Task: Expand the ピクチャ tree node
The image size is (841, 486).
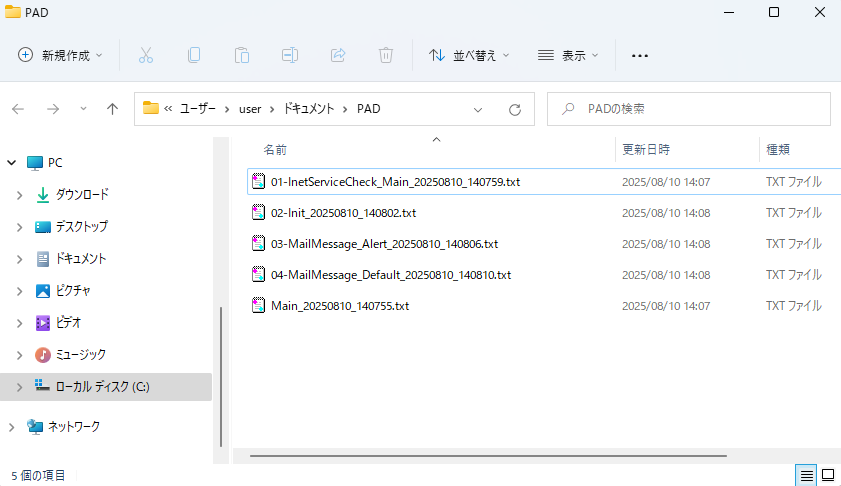Action: pos(19,291)
